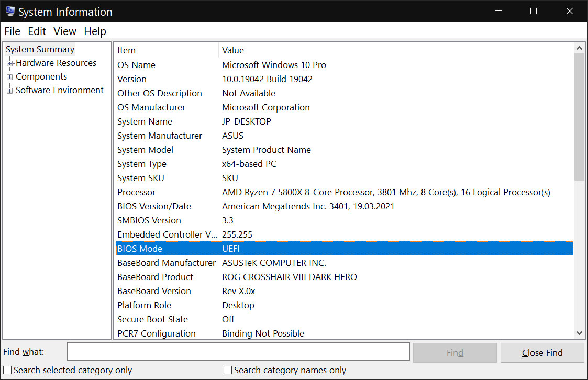Open the File menu
This screenshot has height=380, width=588.
(12, 31)
